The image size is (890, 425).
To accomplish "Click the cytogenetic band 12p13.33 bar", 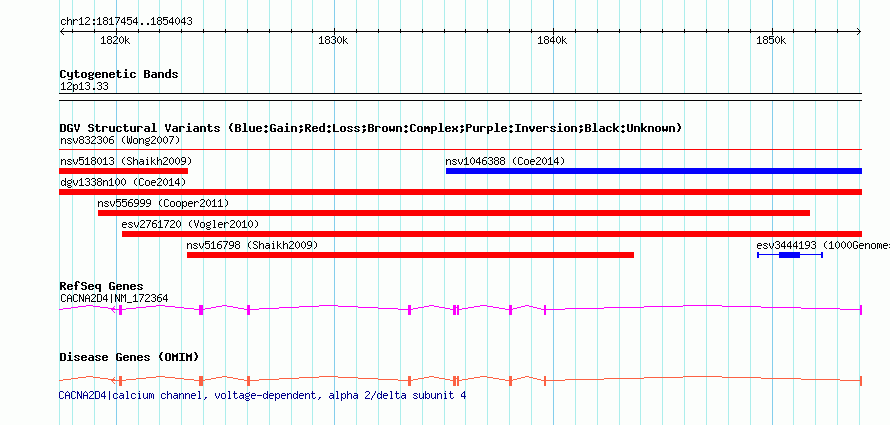I will click(461, 97).
